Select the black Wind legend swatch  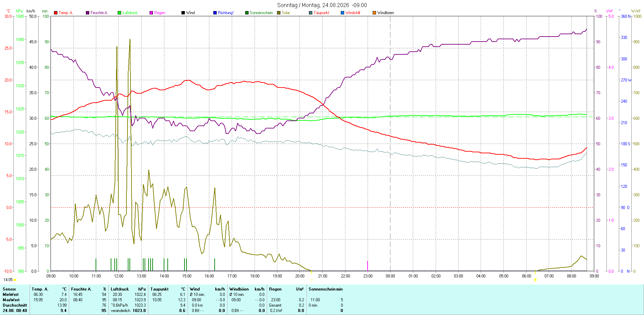coord(183,13)
